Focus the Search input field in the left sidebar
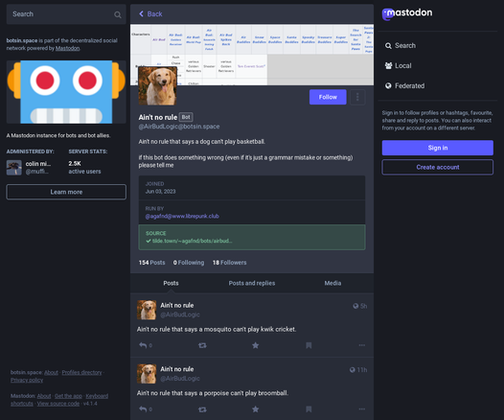Screen dimensions: 504x420 (66, 14)
